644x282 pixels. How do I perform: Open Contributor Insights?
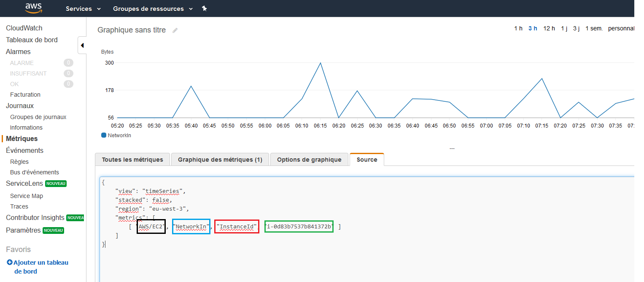click(35, 217)
